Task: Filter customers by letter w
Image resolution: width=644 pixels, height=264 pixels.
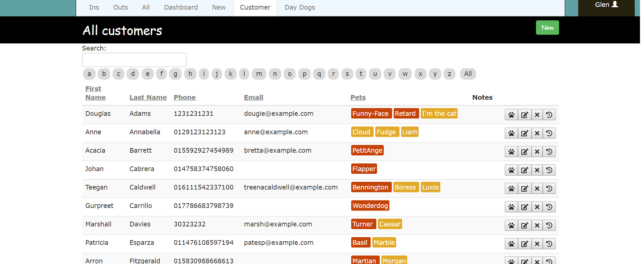Action: 405,74
